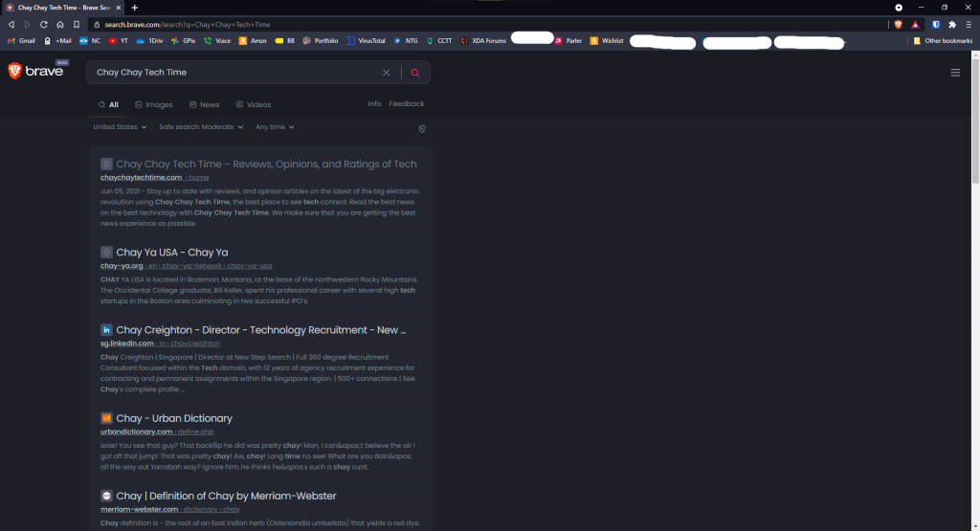Open the NTG bookmark

(406, 40)
